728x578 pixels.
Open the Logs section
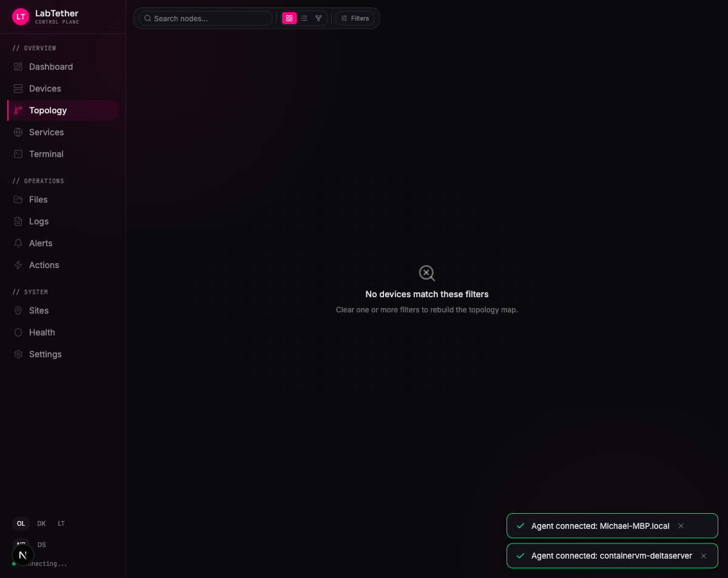click(62, 221)
